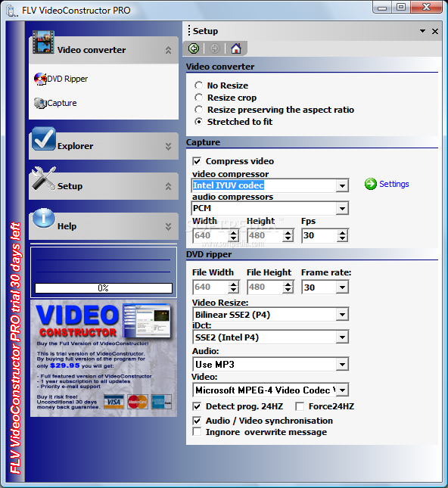Click the green Settings arrow icon
Screen dimensions: 448x488
[371, 184]
